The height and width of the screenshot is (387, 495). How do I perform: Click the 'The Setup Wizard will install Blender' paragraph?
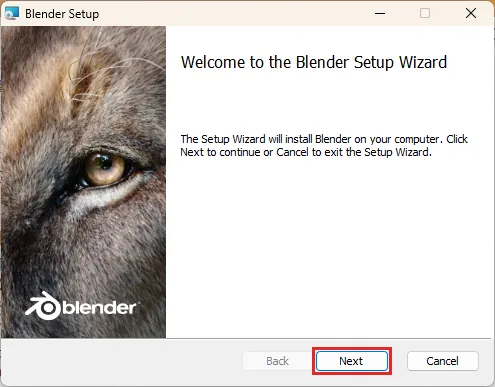click(324, 145)
